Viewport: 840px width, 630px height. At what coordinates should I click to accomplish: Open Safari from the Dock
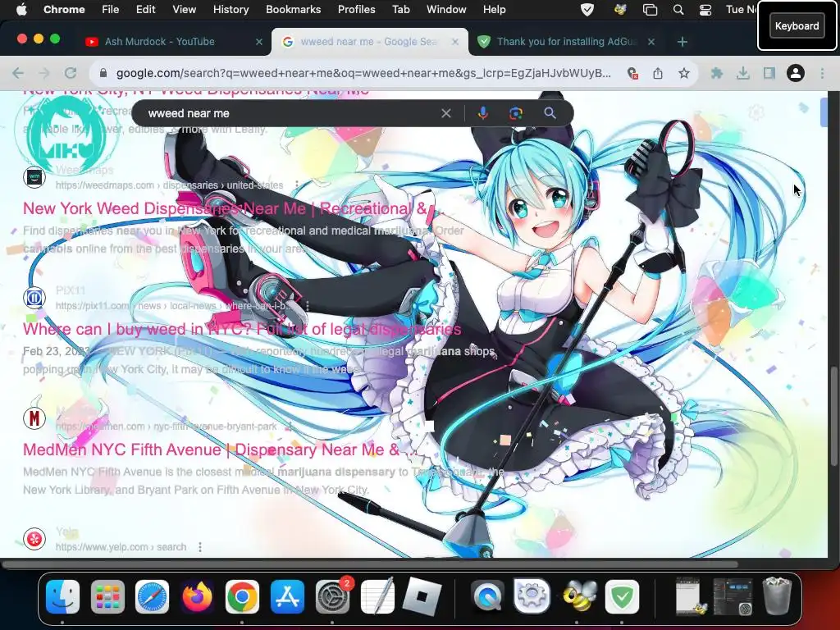(152, 596)
